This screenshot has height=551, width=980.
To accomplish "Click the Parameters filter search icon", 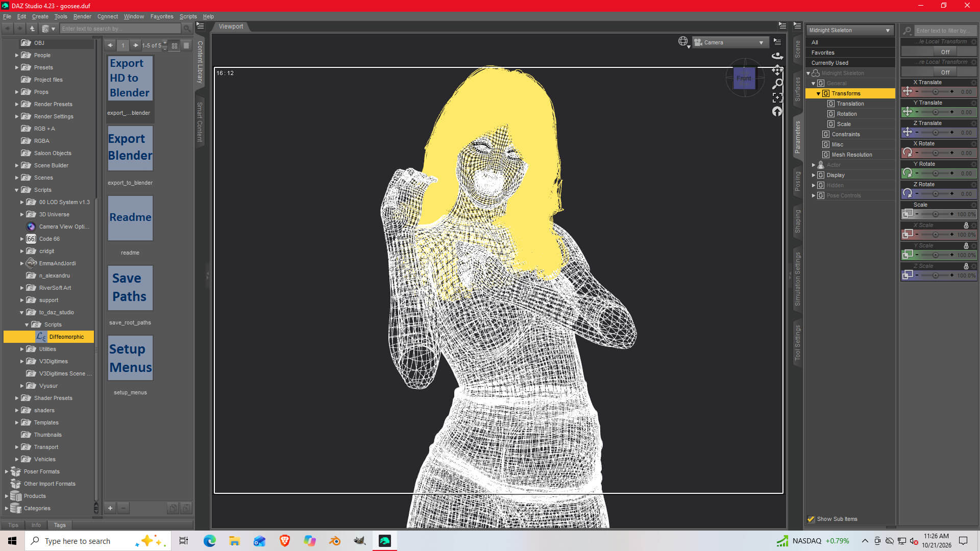I will coord(908,31).
